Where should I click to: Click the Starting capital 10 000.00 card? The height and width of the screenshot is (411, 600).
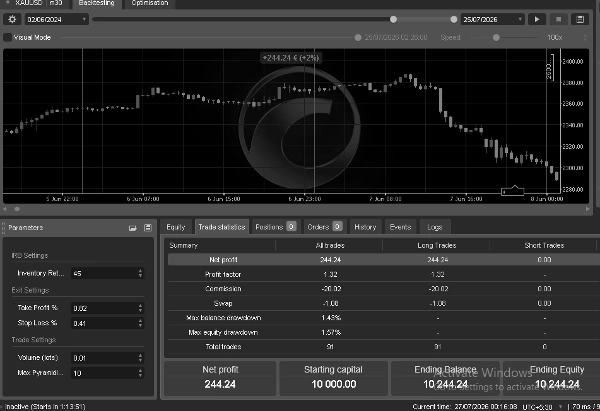[x=333, y=378]
